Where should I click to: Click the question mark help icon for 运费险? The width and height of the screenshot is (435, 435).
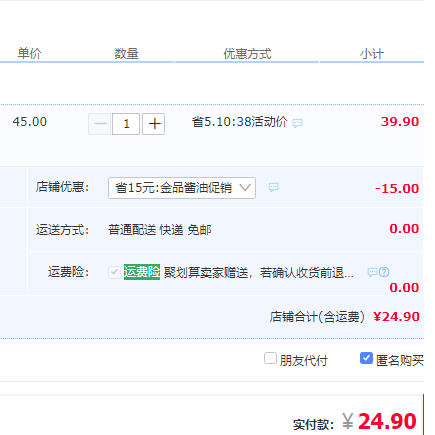click(384, 272)
